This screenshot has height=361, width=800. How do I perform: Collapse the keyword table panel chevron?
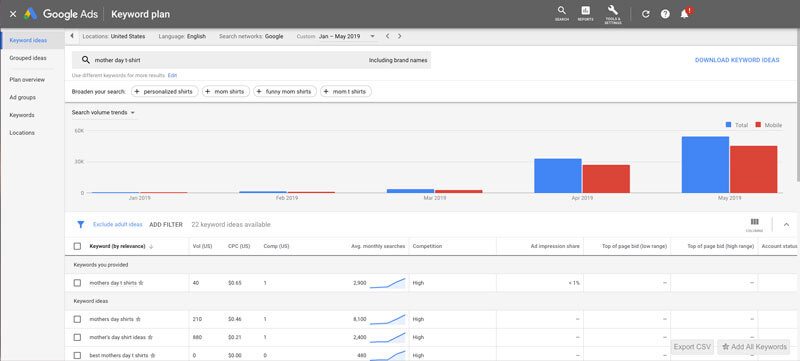coord(786,224)
